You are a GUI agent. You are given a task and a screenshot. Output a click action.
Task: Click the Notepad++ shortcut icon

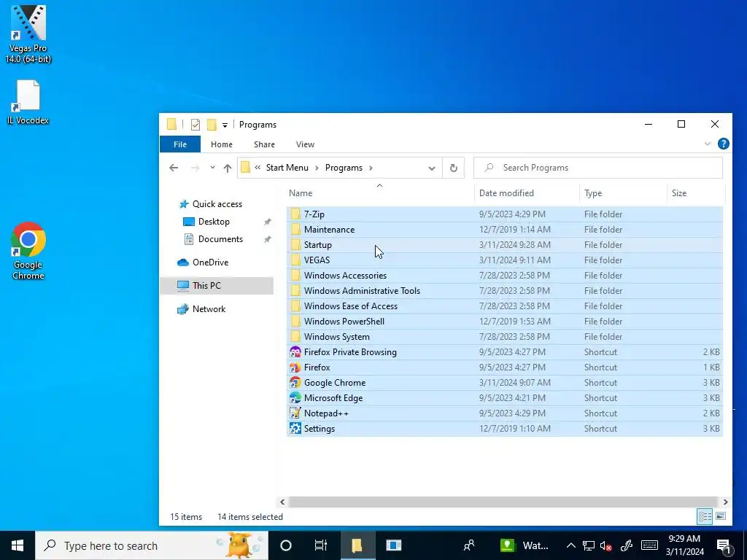(295, 413)
